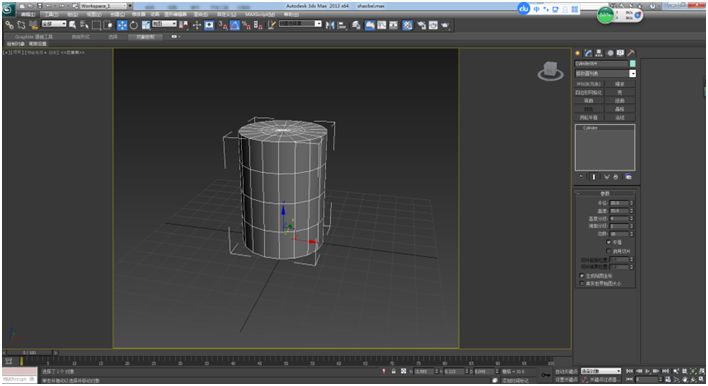Screen dimensions: 708x386
Task: Toggle Generate Mapping Coords checkbox
Action: pyautogui.click(x=582, y=275)
